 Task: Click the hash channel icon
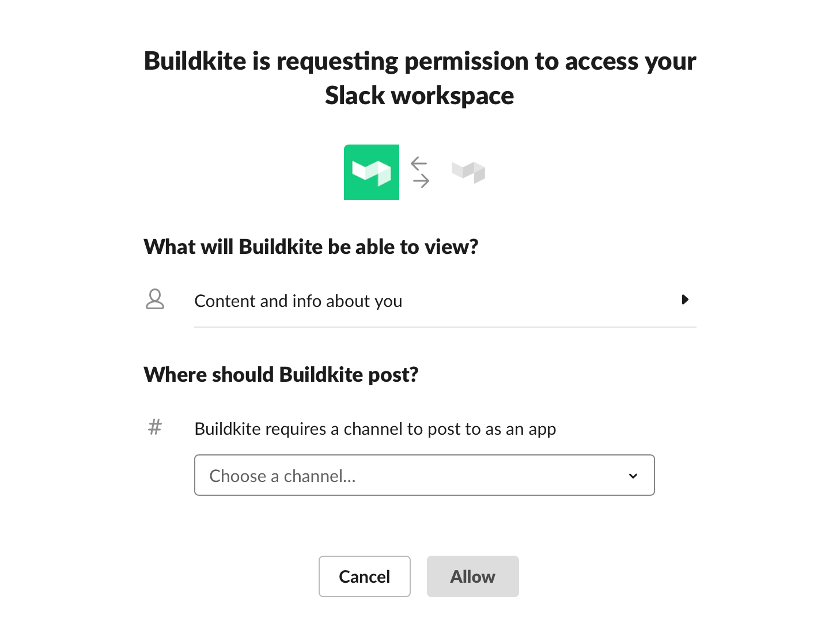click(x=154, y=427)
